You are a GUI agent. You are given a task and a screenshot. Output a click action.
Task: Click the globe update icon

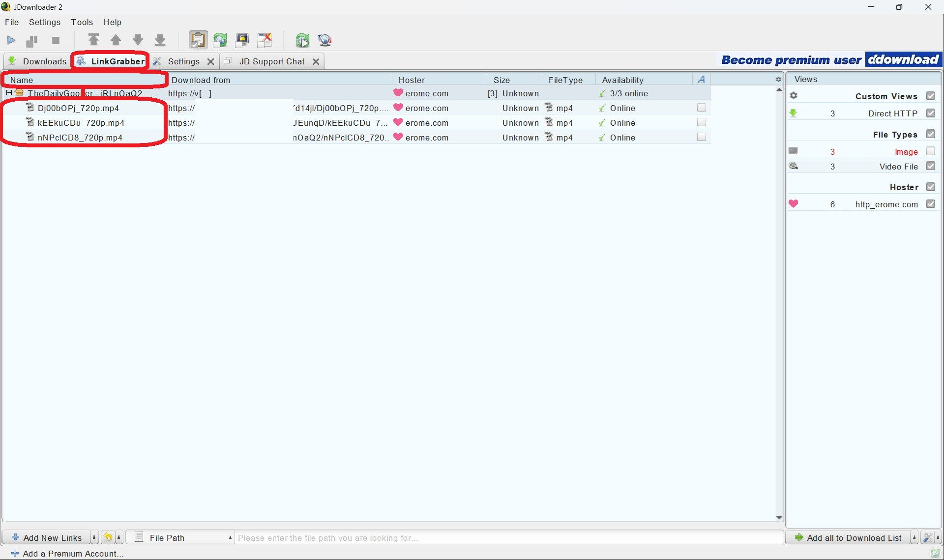click(x=324, y=40)
